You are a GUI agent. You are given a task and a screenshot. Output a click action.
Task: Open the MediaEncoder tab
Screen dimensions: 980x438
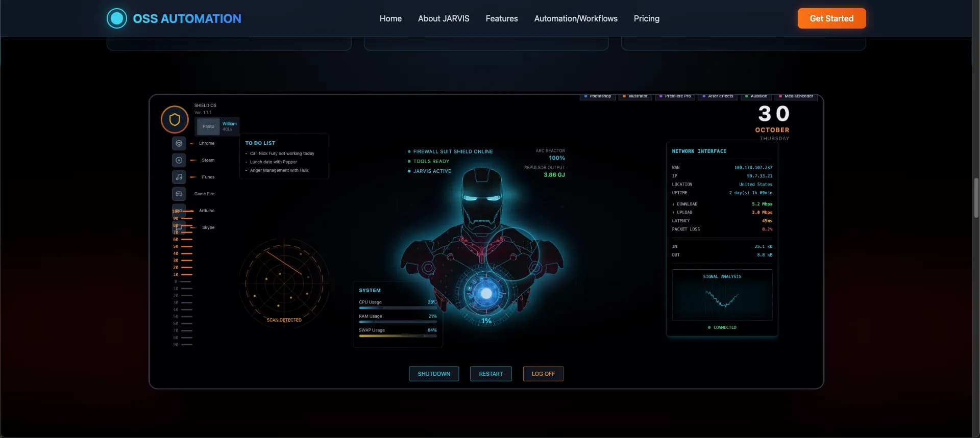click(x=796, y=96)
